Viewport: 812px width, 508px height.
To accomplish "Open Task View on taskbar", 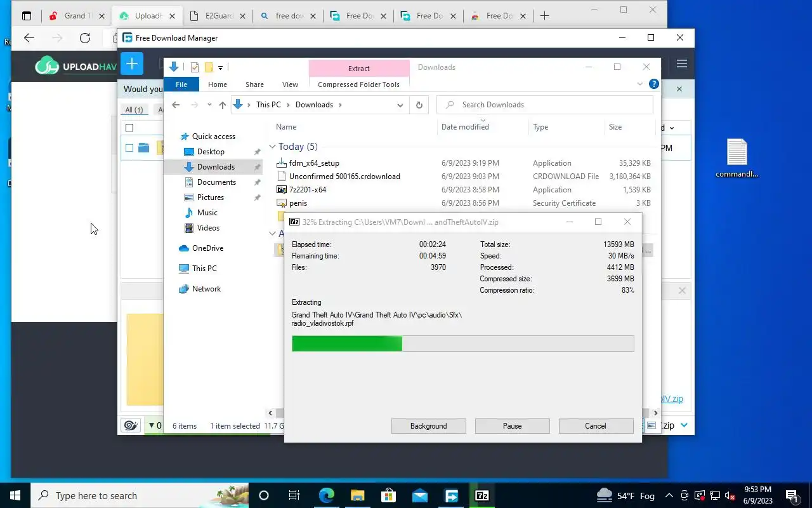I will tap(294, 495).
